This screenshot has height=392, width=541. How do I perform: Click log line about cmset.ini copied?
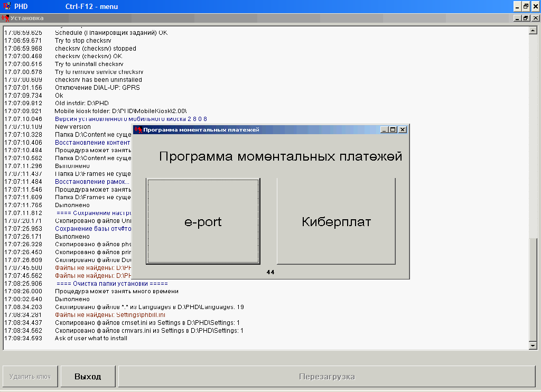(147, 323)
